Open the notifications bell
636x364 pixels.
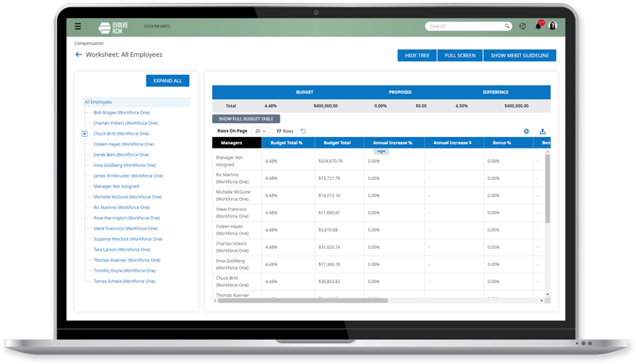(x=538, y=26)
